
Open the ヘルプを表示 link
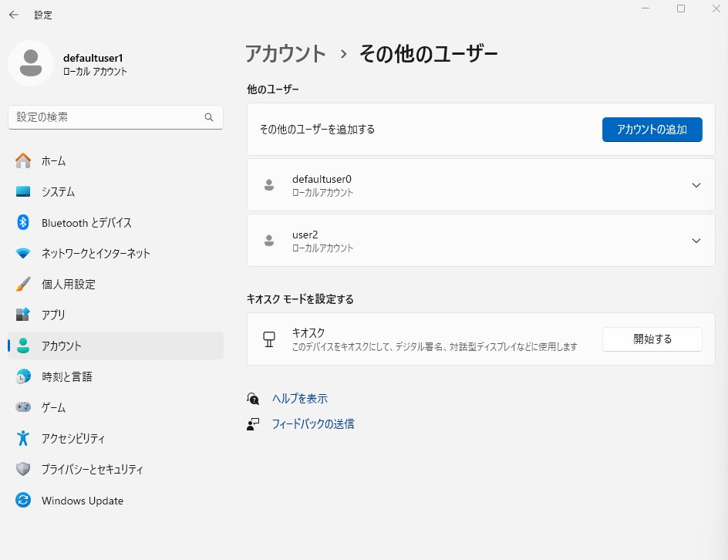(x=299, y=399)
